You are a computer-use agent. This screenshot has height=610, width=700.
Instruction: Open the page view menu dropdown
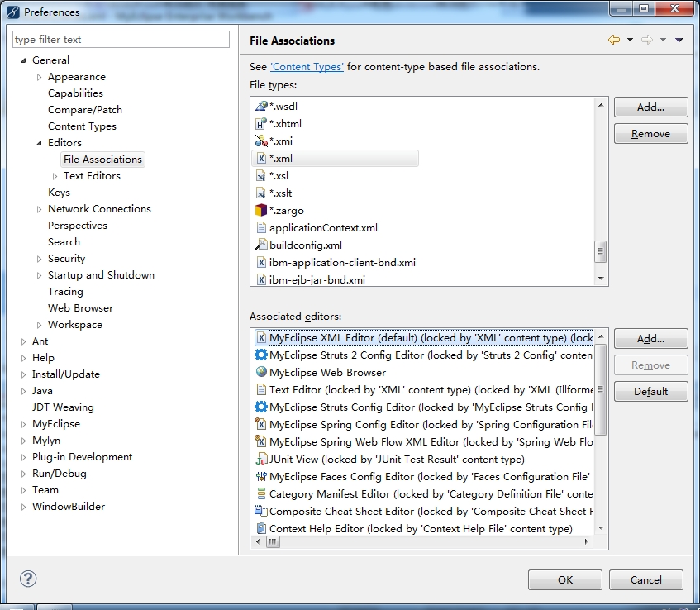pos(679,40)
